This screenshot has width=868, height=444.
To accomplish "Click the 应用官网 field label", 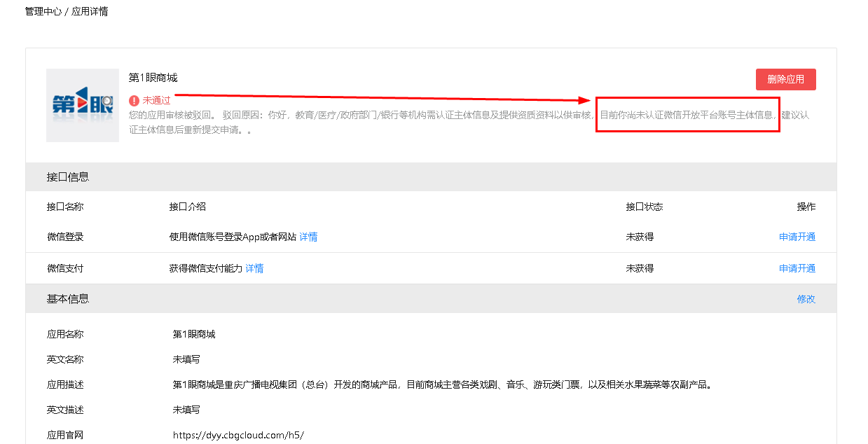I will (65, 435).
